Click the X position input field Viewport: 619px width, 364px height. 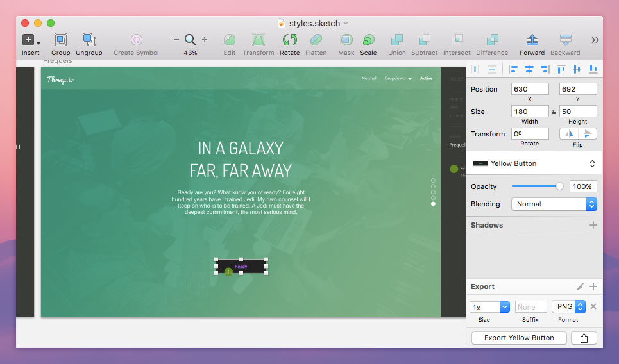530,89
